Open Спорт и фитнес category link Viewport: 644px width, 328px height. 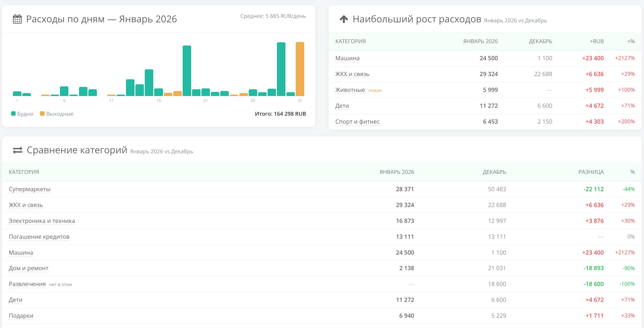point(357,122)
